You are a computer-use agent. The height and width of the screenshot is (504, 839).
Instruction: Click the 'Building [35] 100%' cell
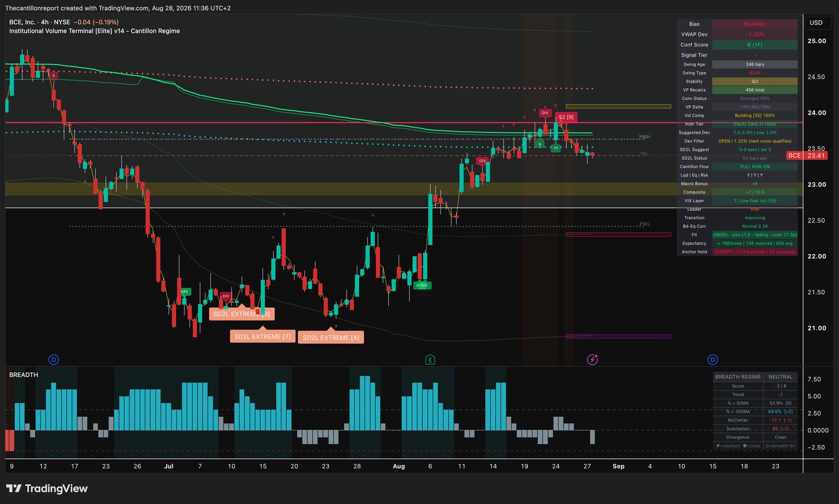click(755, 116)
